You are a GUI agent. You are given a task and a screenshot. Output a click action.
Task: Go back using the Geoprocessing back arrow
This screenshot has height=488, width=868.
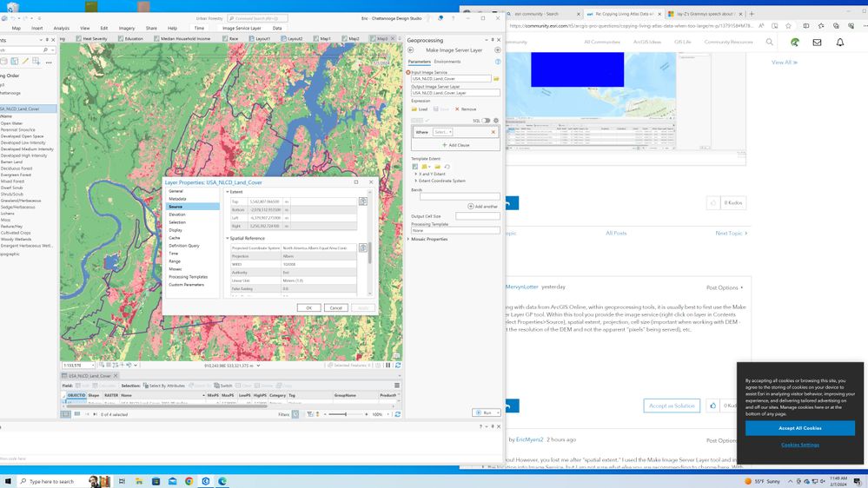pyautogui.click(x=411, y=50)
